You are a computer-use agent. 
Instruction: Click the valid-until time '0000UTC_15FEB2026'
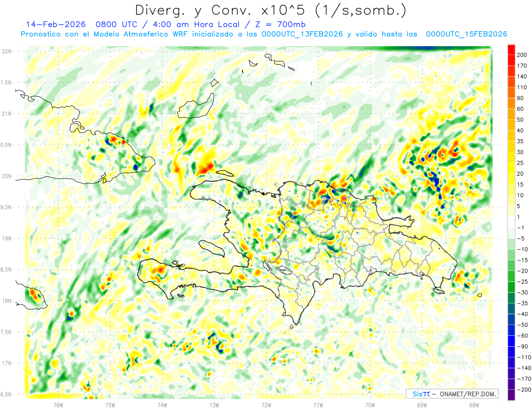coord(466,34)
